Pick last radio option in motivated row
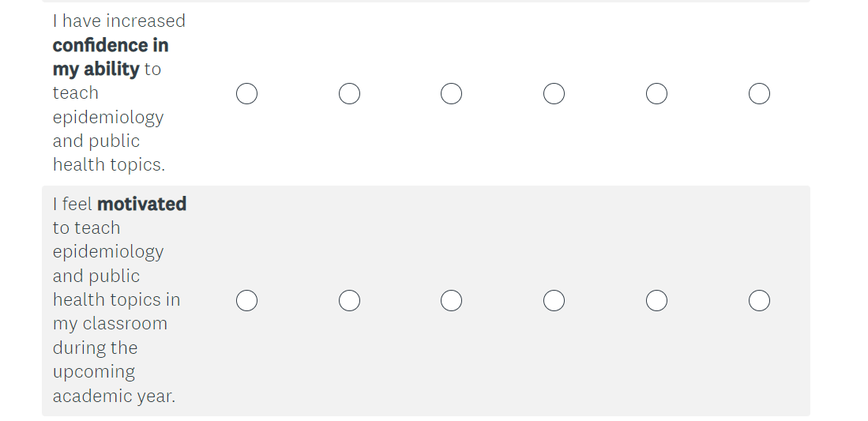The image size is (868, 421). point(759,301)
